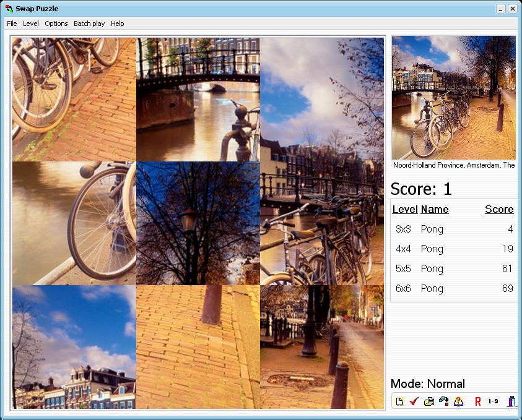
Task: Click the help book question mark icon
Action: (x=458, y=401)
